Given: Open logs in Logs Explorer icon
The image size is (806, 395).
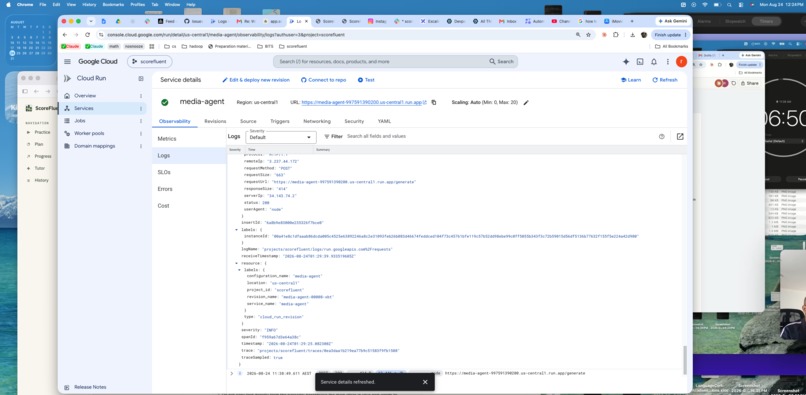Looking at the screenshot, I should tap(680, 136).
